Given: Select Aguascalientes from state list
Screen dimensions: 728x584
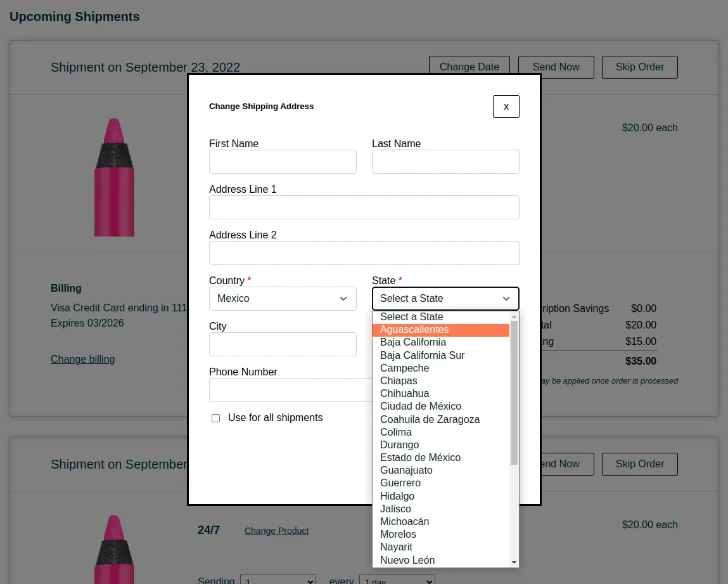Looking at the screenshot, I should [x=440, y=329].
